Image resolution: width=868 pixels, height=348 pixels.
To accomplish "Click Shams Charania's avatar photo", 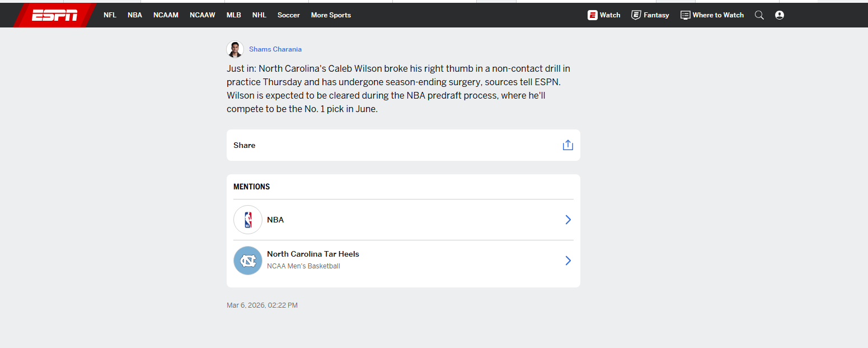I will tap(235, 49).
